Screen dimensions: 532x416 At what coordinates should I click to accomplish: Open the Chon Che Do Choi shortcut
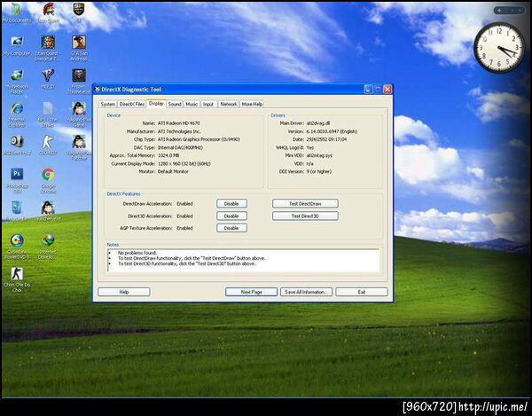pos(17,279)
